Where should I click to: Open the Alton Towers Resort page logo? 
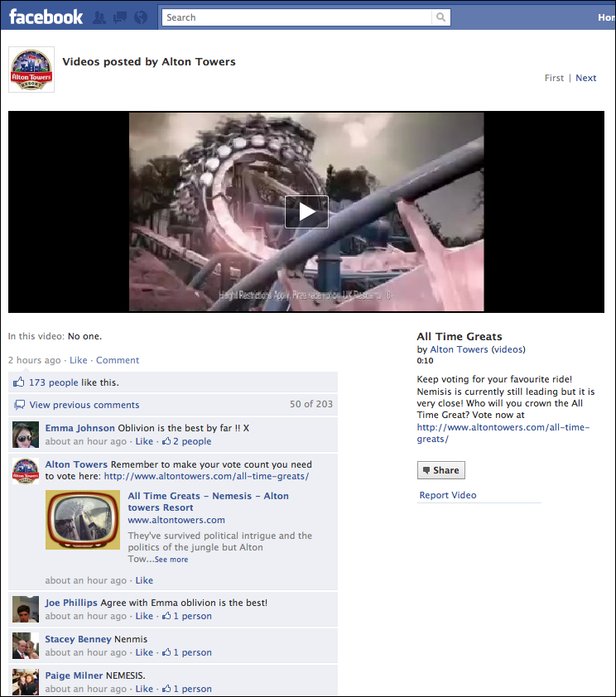[31, 70]
